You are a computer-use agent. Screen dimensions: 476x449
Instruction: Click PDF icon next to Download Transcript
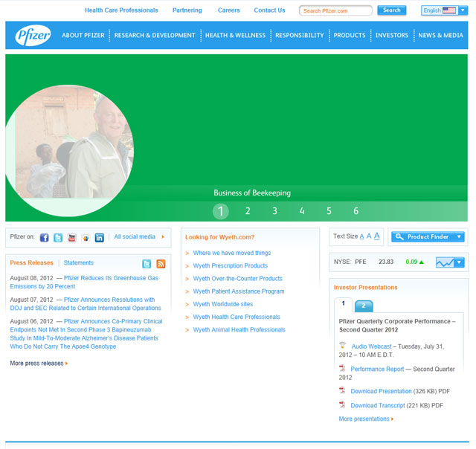[x=342, y=404]
